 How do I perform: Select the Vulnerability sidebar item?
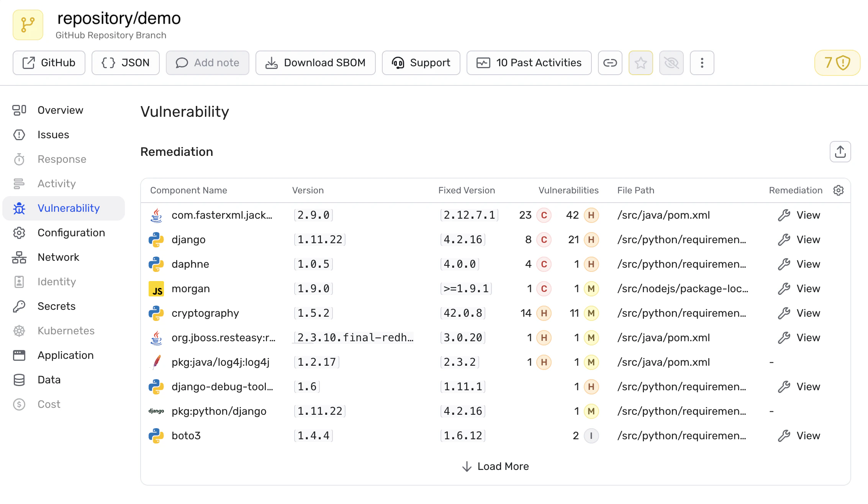click(x=64, y=208)
